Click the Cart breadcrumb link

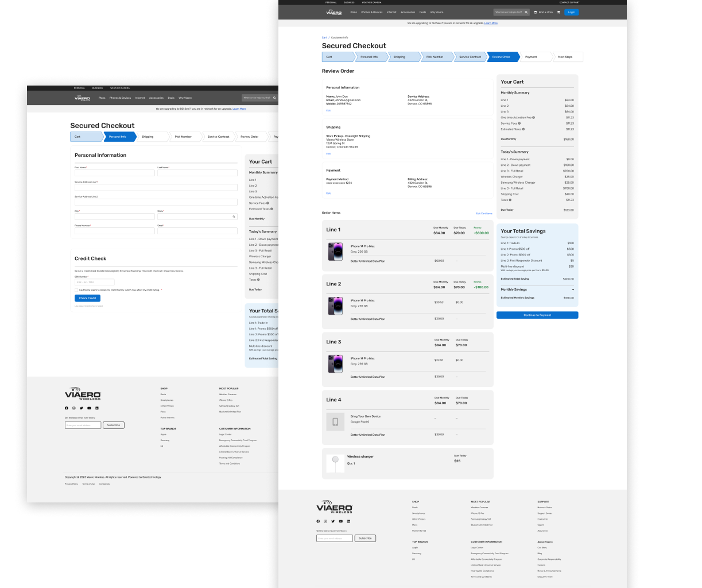pyautogui.click(x=324, y=37)
